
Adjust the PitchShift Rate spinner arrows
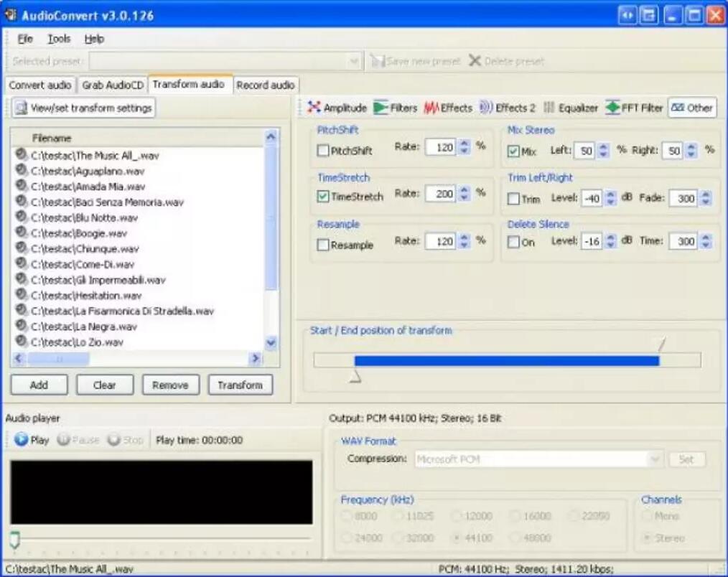464,147
